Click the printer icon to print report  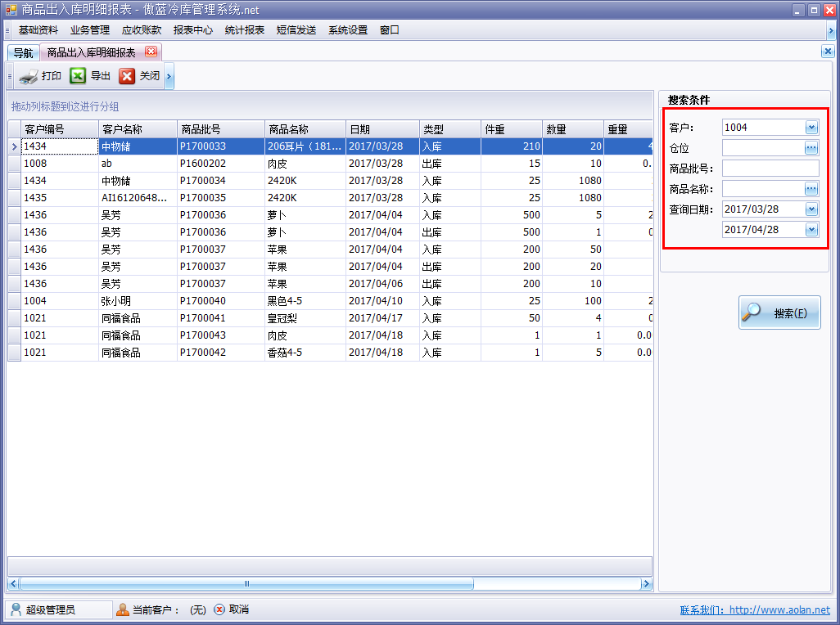[x=29, y=77]
